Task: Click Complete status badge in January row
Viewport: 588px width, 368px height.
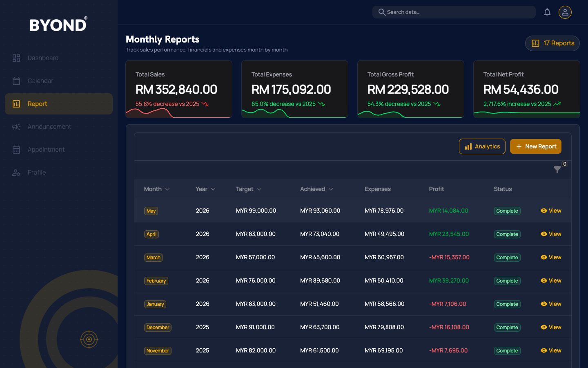Action: click(x=507, y=304)
